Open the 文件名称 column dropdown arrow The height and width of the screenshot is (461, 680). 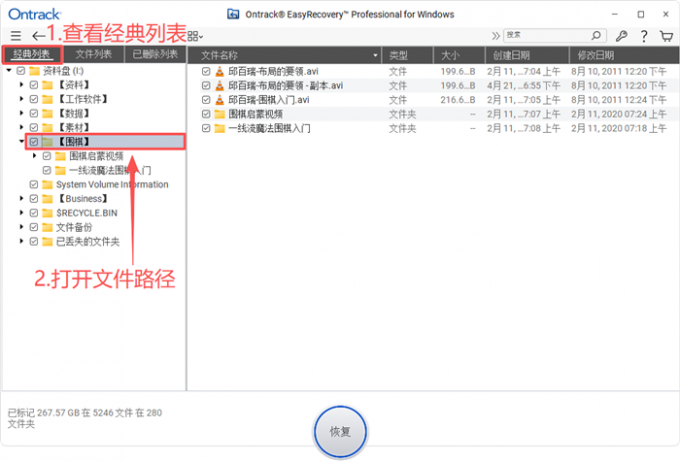coord(375,56)
